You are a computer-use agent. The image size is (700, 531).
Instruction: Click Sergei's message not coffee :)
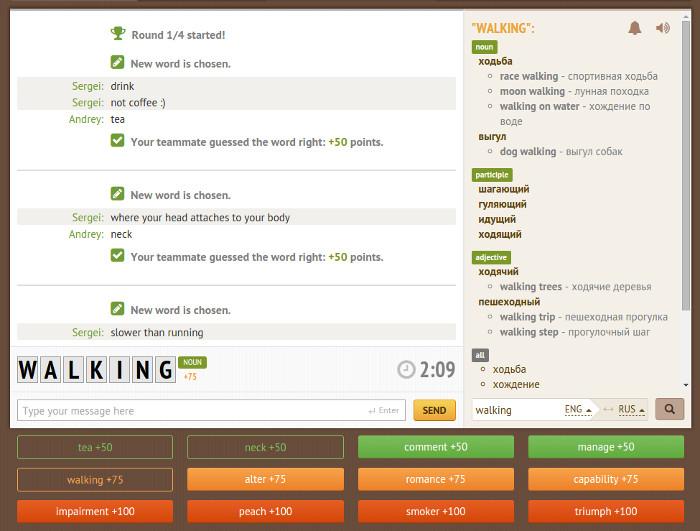(138, 103)
